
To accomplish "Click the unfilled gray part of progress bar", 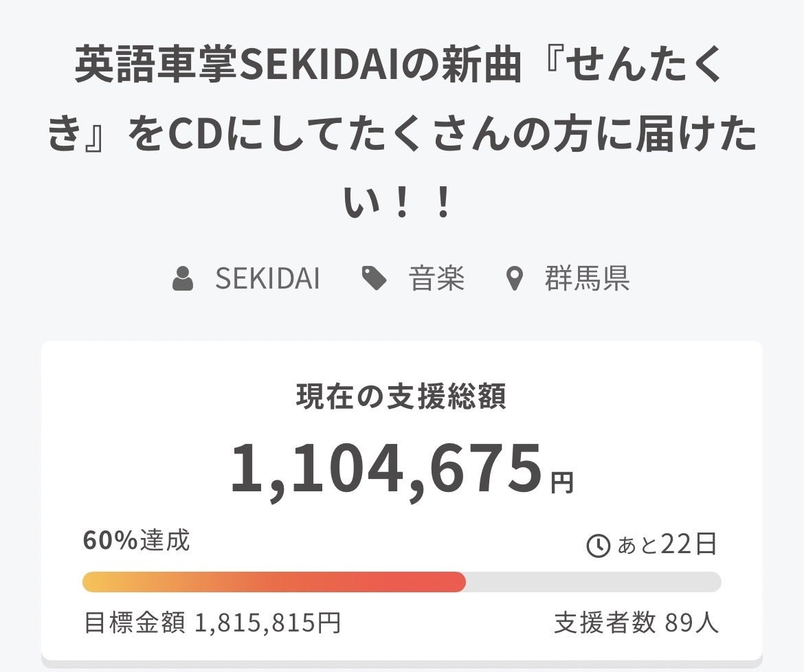I will 593,582.
